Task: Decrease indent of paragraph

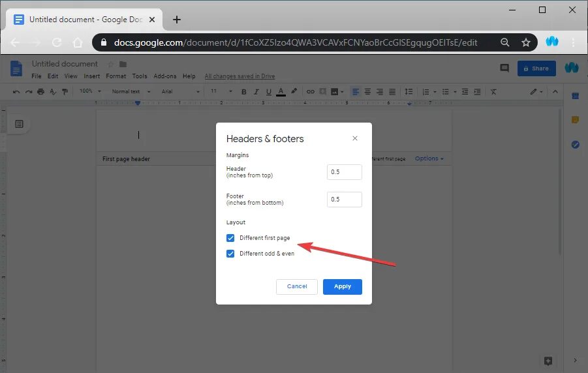Action: (465, 92)
